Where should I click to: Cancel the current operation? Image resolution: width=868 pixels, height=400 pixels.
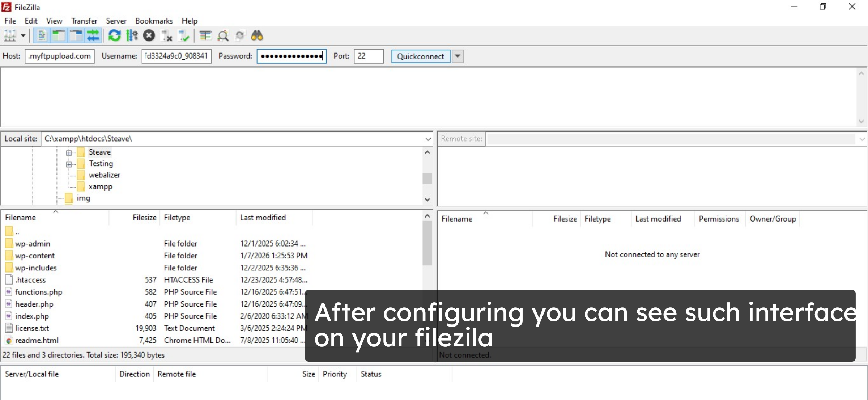pos(149,35)
